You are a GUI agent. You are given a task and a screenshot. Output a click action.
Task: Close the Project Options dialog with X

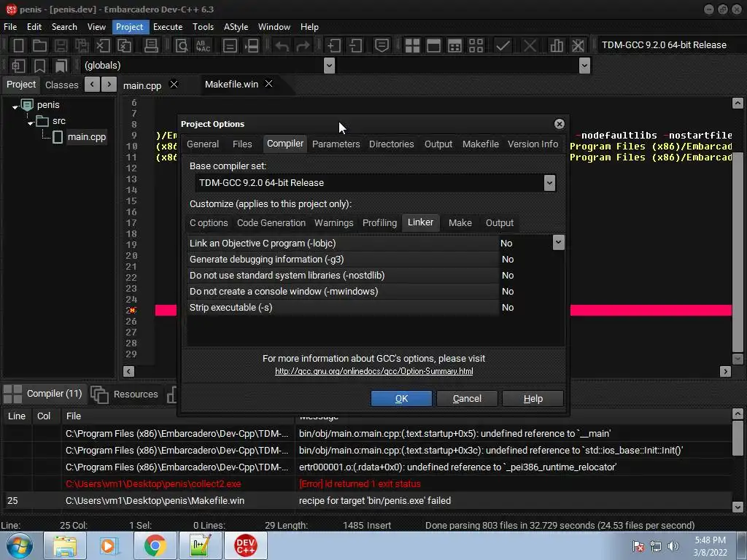pyautogui.click(x=560, y=124)
